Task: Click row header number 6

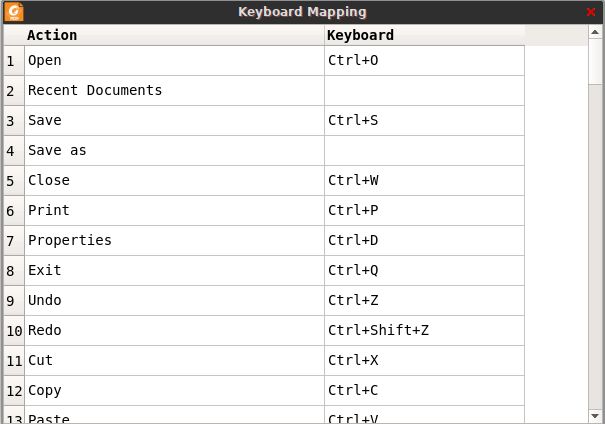Action: (x=14, y=211)
